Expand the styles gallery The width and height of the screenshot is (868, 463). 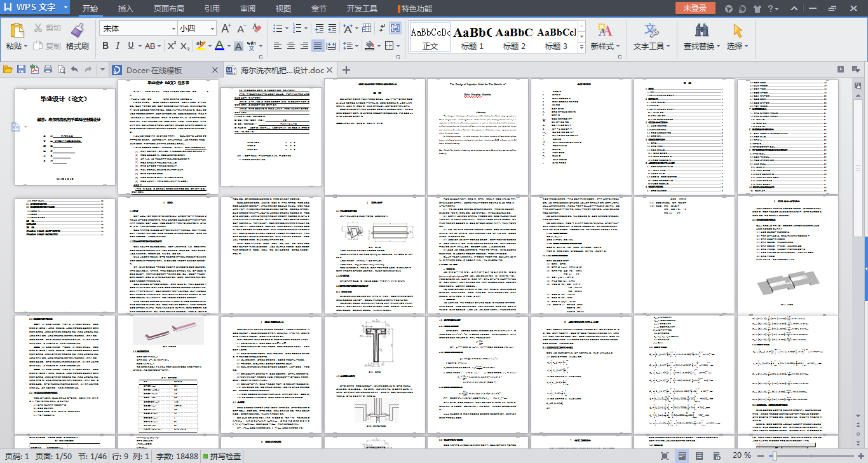coord(581,48)
